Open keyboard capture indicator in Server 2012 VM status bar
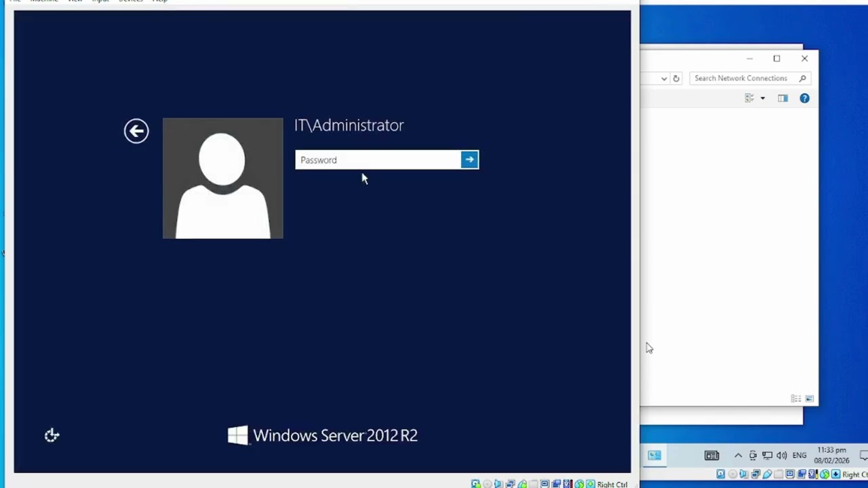 coord(590,484)
